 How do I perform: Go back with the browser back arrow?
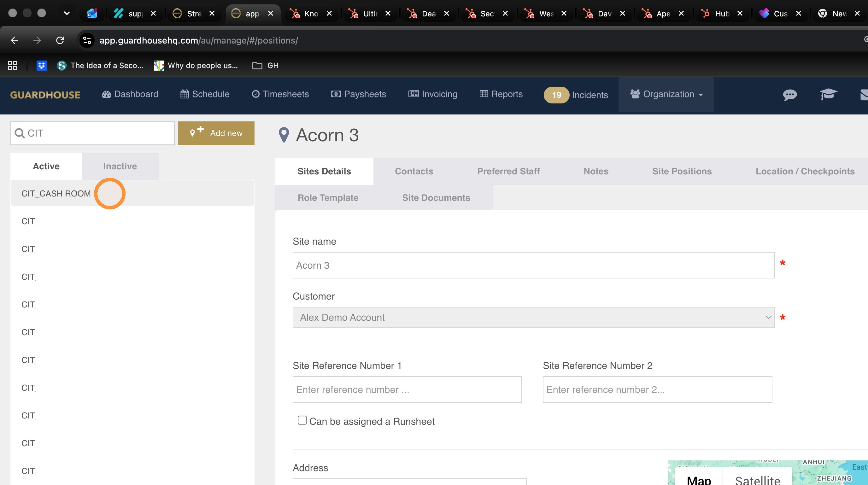tap(15, 40)
